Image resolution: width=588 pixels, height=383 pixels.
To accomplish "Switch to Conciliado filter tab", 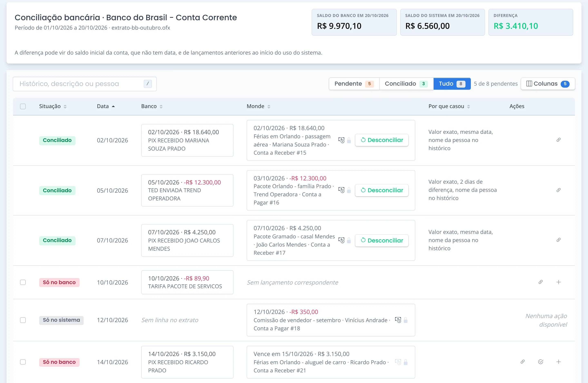I will [x=406, y=84].
